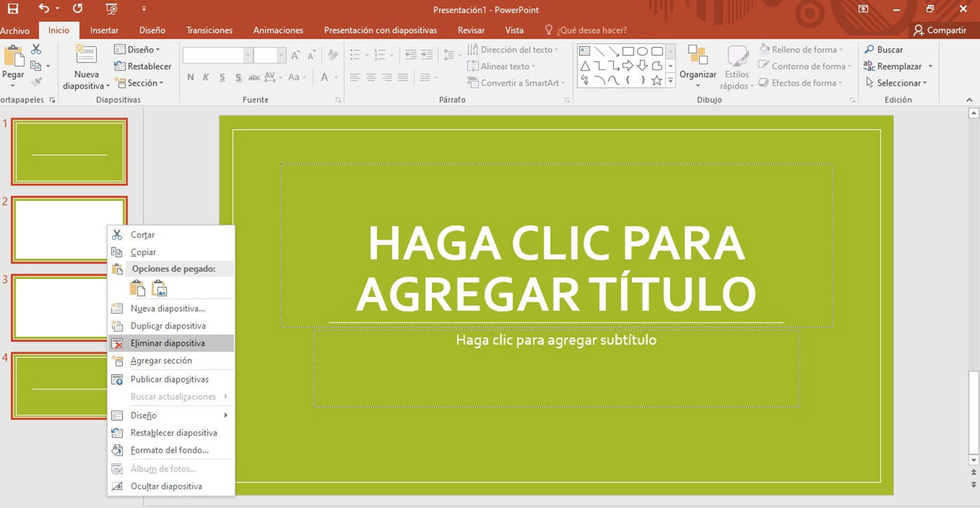980x508 pixels.
Task: Select Copiar in the context menu
Action: click(x=171, y=252)
